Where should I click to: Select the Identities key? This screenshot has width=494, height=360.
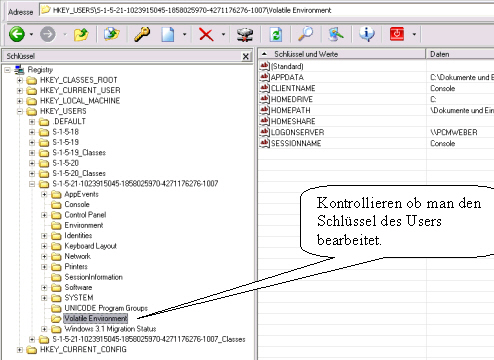pos(78,236)
